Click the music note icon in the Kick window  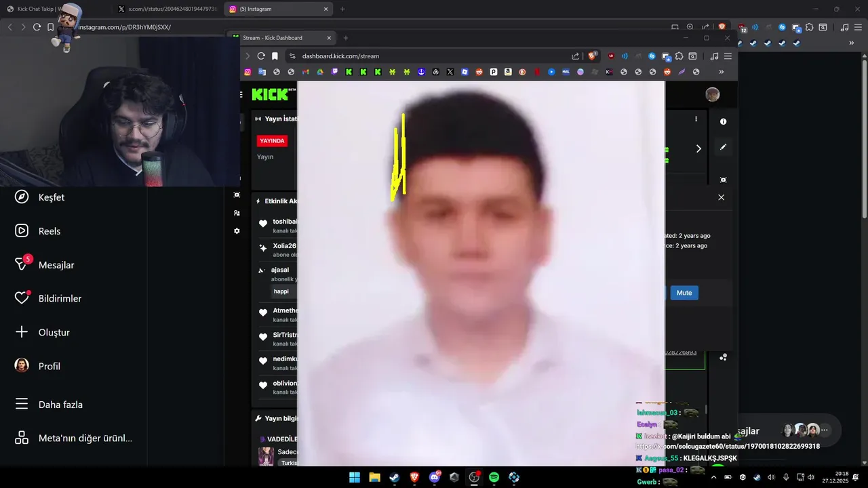coord(714,56)
